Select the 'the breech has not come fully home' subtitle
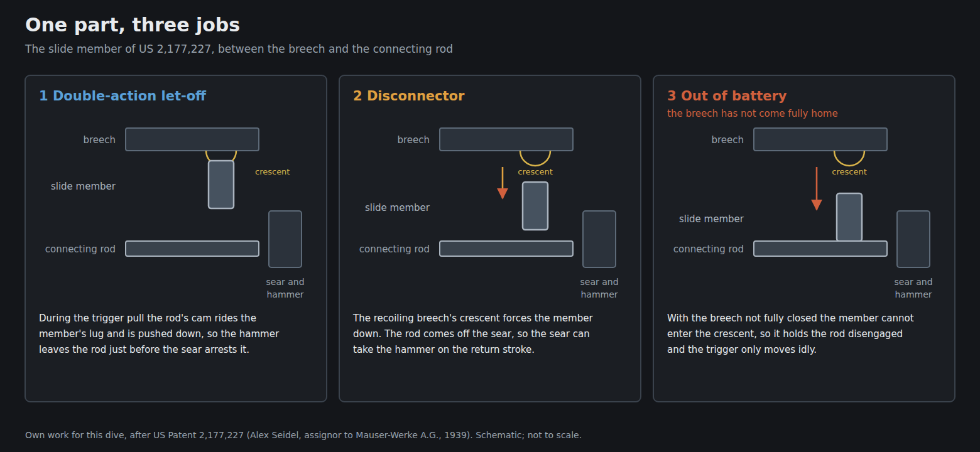This screenshot has height=452, width=980. coord(753,114)
